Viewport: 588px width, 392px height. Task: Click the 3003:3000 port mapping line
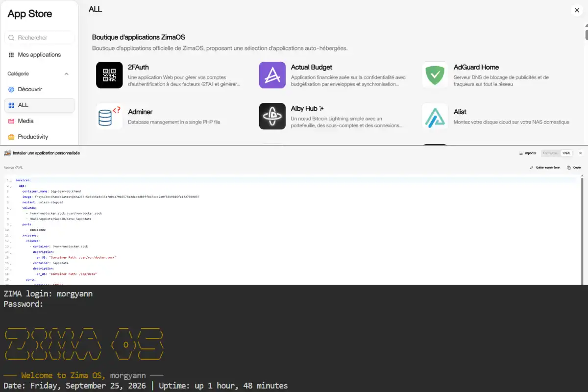coord(37,230)
